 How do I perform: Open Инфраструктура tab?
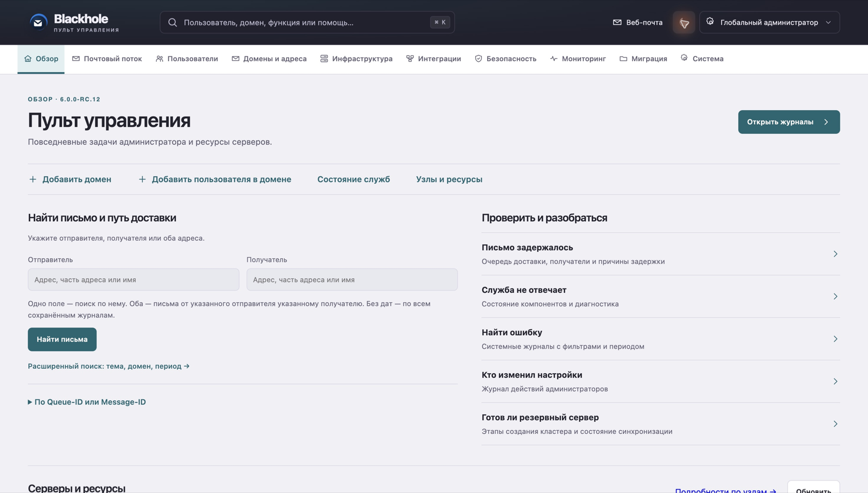(x=356, y=59)
